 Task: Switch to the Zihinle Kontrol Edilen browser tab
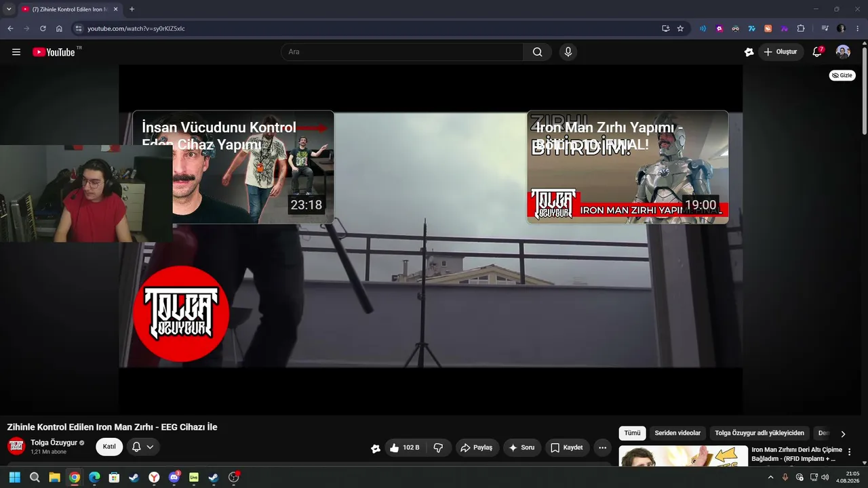pos(69,9)
